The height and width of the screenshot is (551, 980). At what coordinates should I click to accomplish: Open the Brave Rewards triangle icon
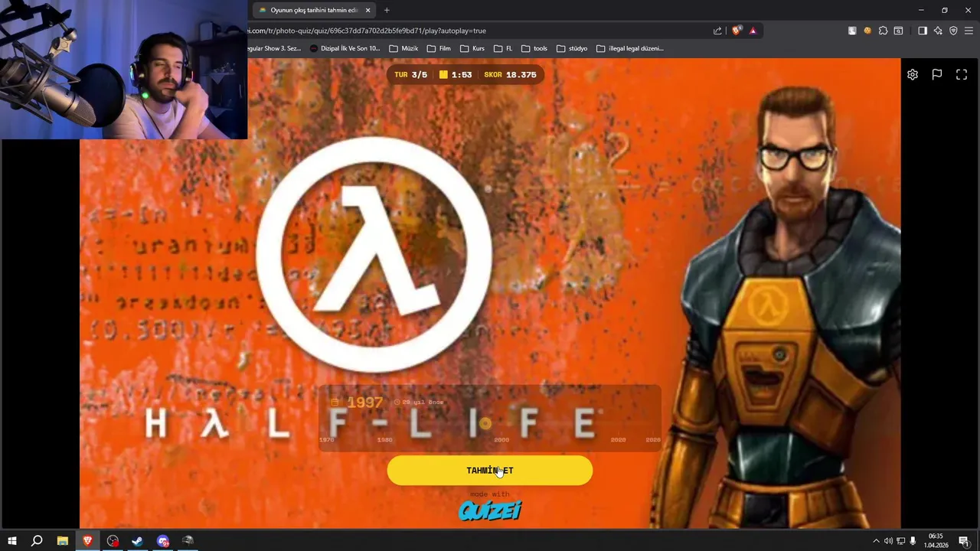[x=753, y=31]
